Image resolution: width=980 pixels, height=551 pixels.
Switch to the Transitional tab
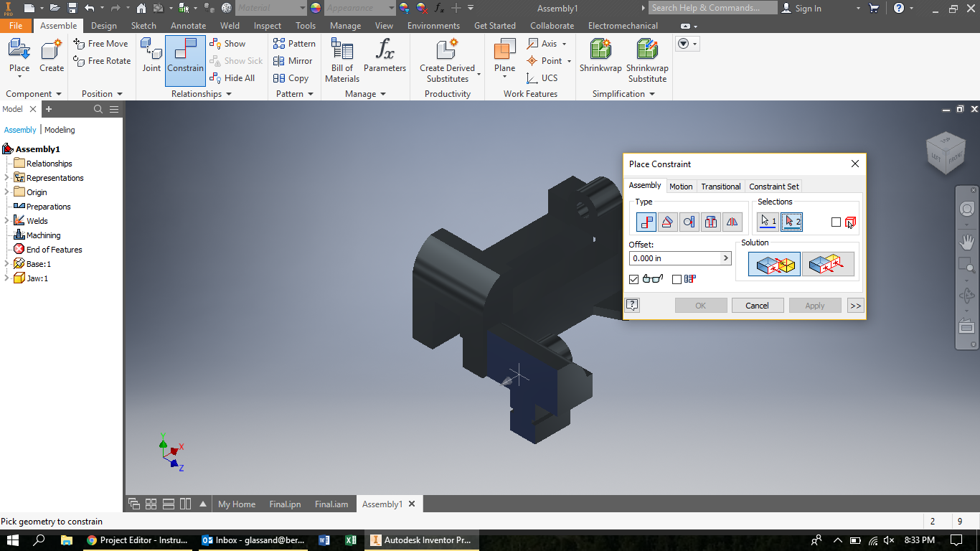click(x=721, y=187)
